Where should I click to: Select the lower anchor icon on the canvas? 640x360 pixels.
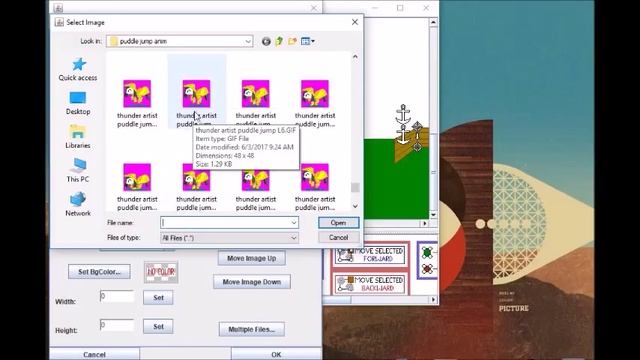click(403, 134)
